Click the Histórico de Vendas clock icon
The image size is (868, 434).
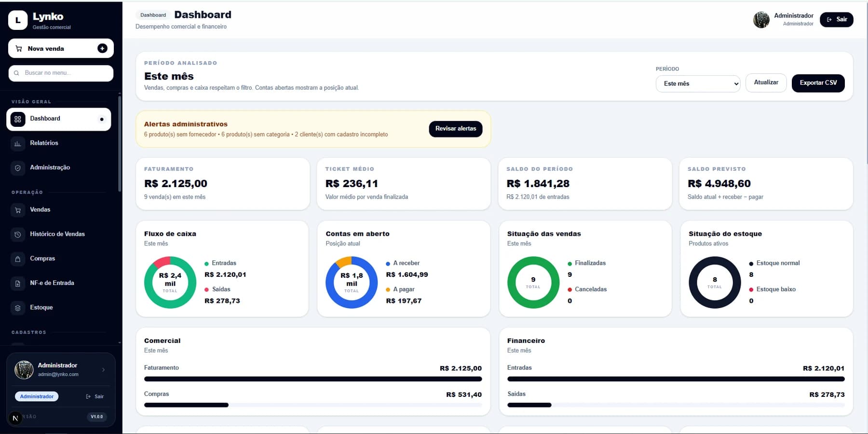[x=18, y=234]
